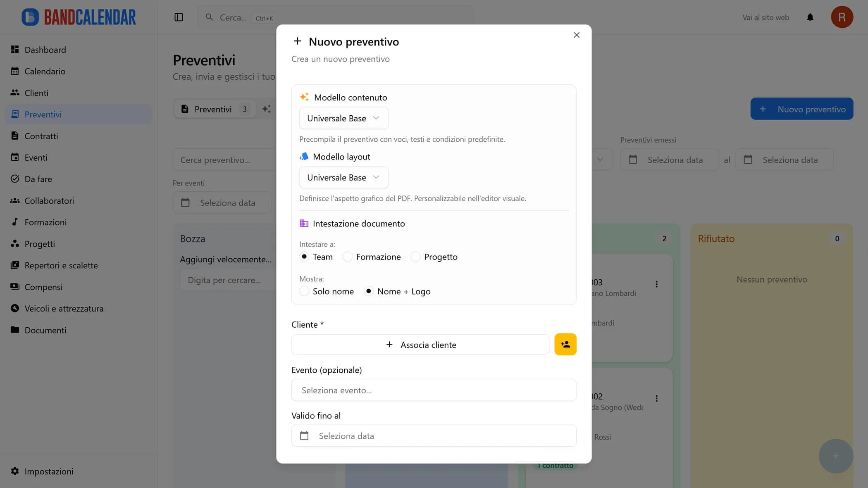Click the Impostazioni gear icon
The height and width of the screenshot is (488, 868).
[x=15, y=471]
